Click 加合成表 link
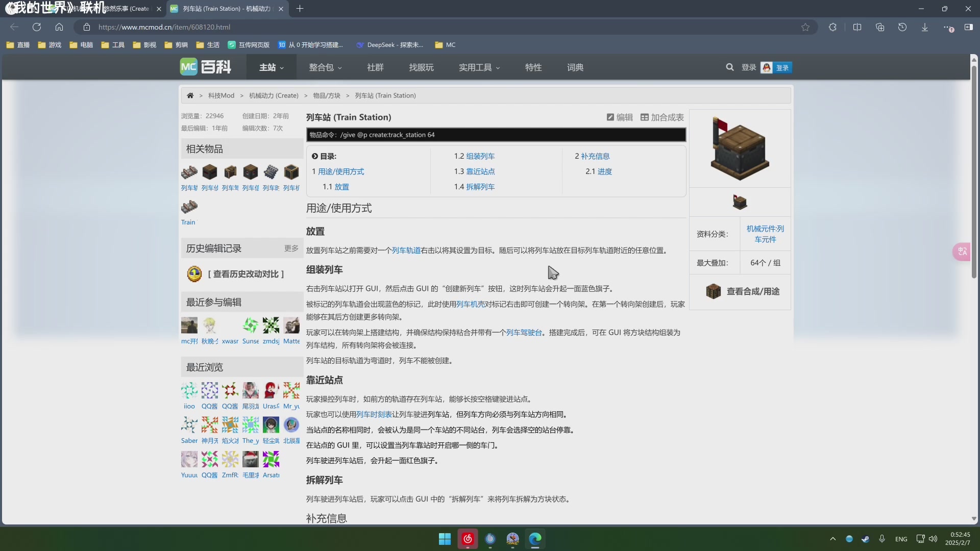Screen dimensions: 980x551 (662, 117)
